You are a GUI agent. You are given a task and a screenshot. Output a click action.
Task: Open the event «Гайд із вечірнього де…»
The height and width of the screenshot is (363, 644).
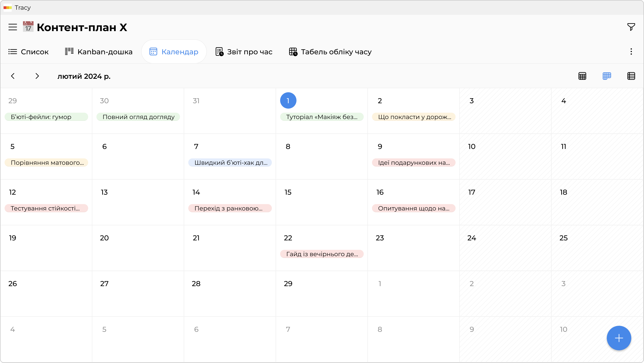pyautogui.click(x=321, y=254)
